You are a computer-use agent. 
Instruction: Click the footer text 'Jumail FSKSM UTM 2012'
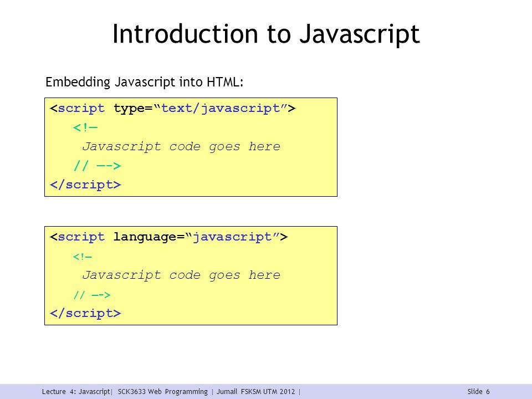(x=256, y=392)
